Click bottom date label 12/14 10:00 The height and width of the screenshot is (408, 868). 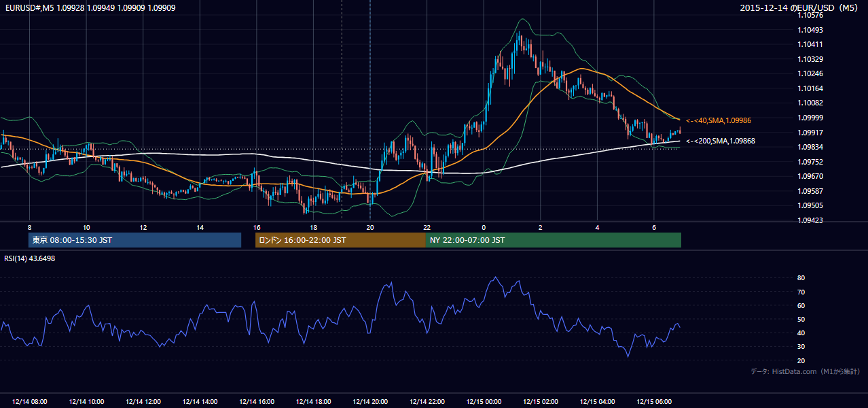point(86,402)
